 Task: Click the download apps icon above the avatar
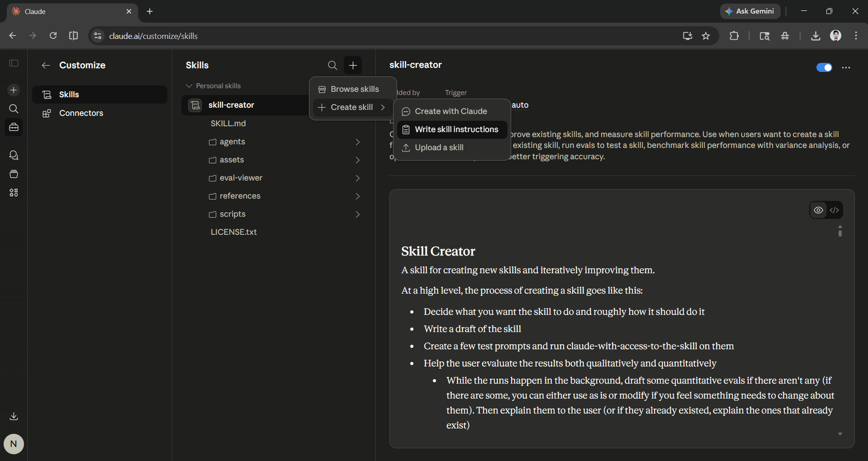click(14, 416)
